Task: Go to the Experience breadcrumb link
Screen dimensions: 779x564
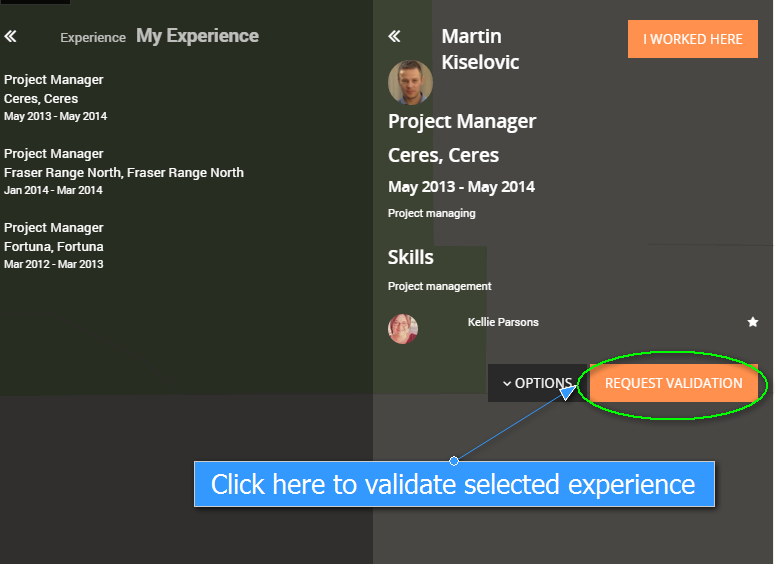Action: (x=92, y=38)
